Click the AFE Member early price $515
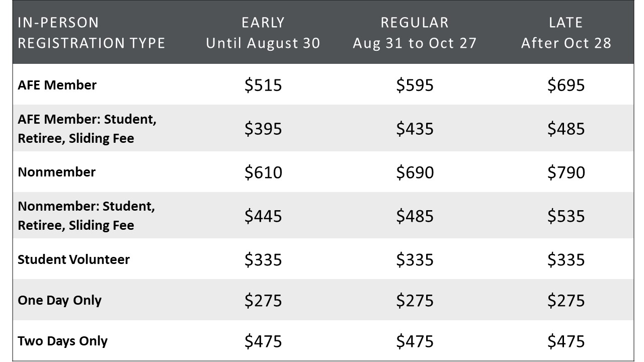The image size is (644, 362). 263,85
